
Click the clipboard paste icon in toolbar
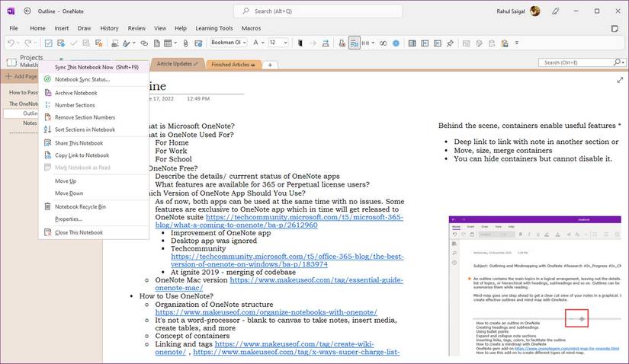(505, 43)
